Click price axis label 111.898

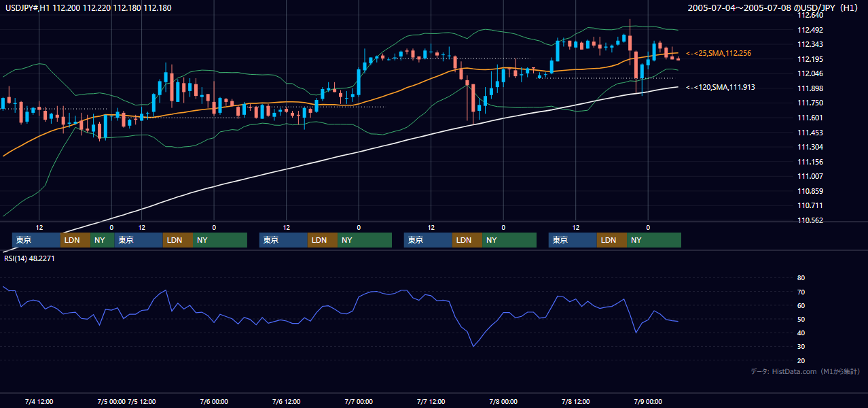810,88
